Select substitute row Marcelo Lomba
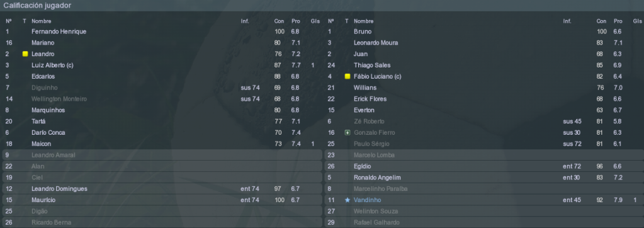The width and height of the screenshot is (644, 228). tap(484, 156)
